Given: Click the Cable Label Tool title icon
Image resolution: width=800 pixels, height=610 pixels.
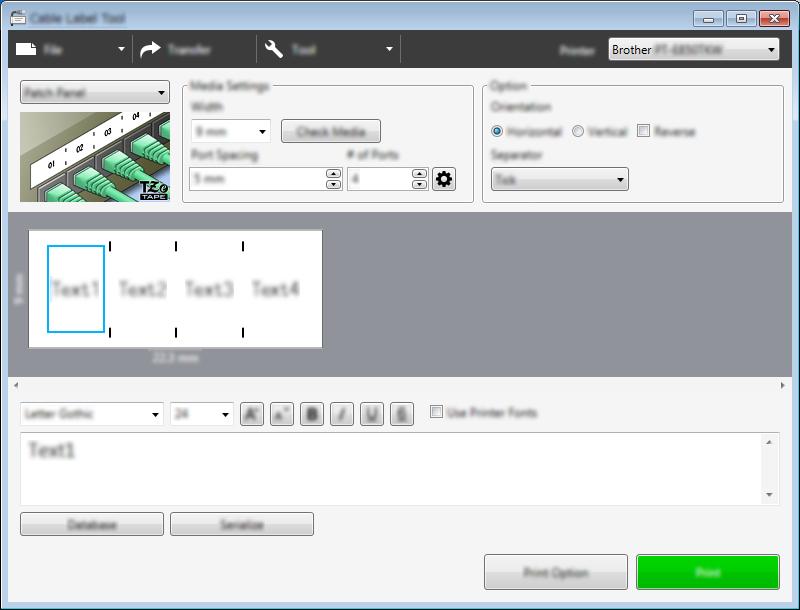Looking at the screenshot, I should pos(18,18).
